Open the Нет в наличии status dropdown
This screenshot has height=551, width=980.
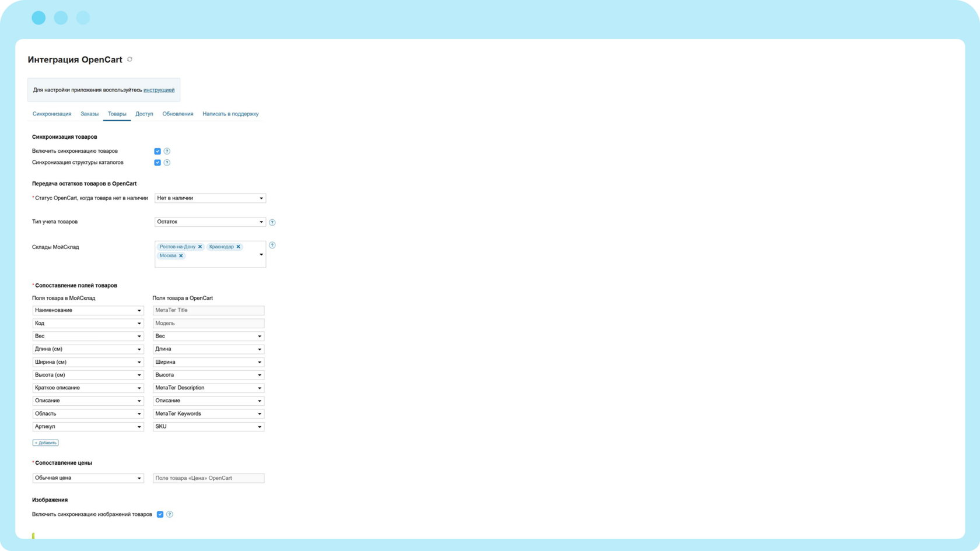point(210,198)
